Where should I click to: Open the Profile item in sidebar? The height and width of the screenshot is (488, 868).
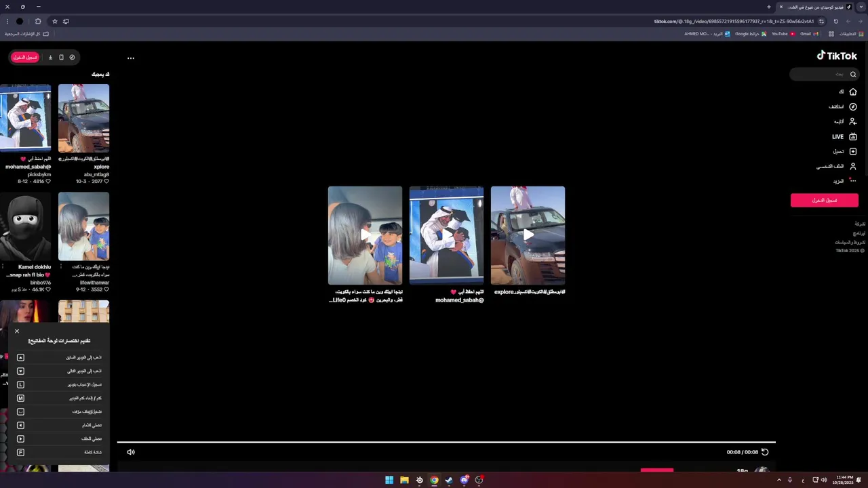[837, 166]
